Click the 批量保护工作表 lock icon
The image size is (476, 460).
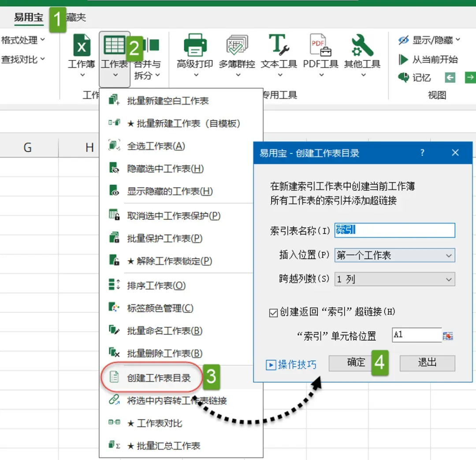(x=114, y=238)
